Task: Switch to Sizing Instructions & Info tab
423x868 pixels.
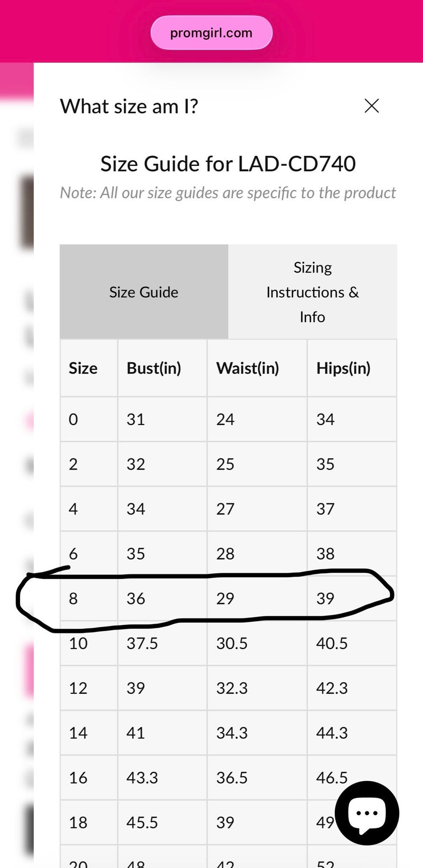Action: 312,292
